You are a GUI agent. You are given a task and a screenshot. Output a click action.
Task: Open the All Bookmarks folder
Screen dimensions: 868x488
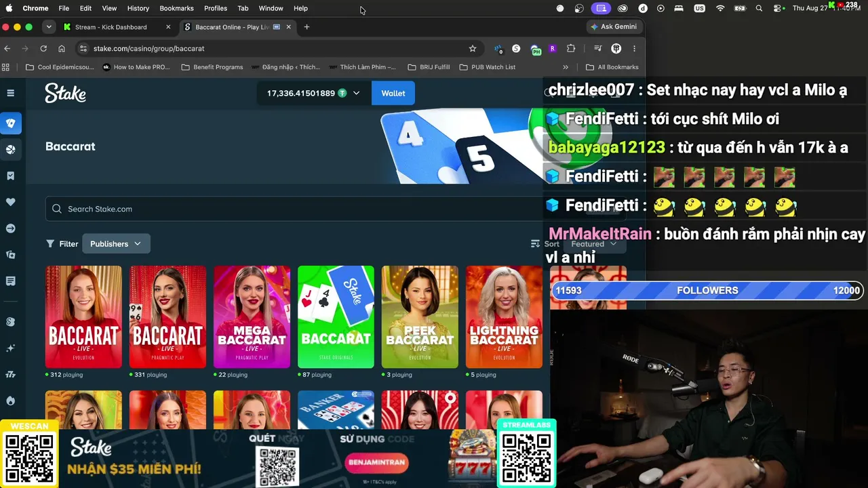[612, 67]
